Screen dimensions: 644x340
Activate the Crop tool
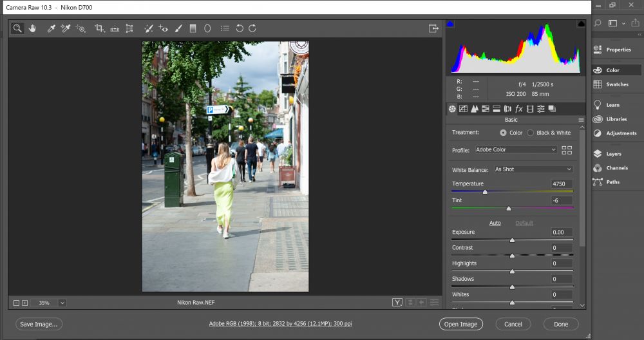coord(99,28)
